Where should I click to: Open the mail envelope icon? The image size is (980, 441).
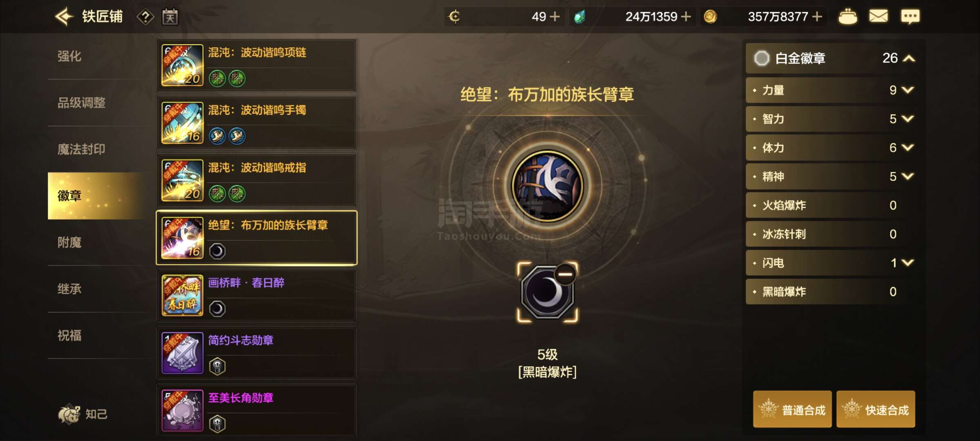(878, 16)
